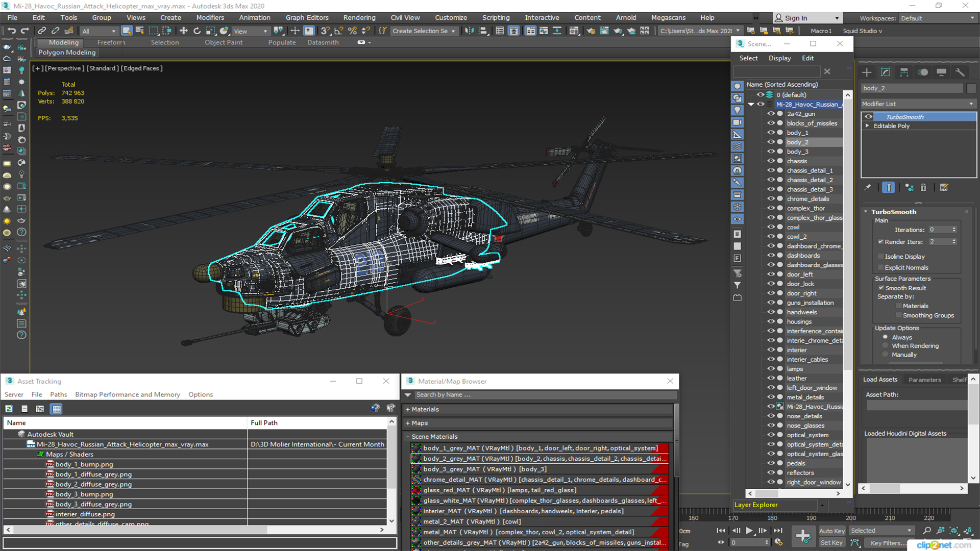
Task: Open the View reference coordinate dropdown
Action: click(250, 31)
